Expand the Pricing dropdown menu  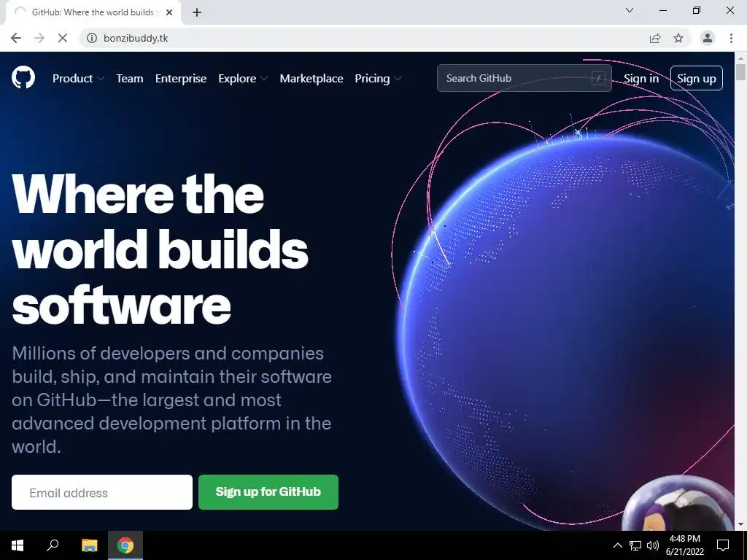(378, 79)
